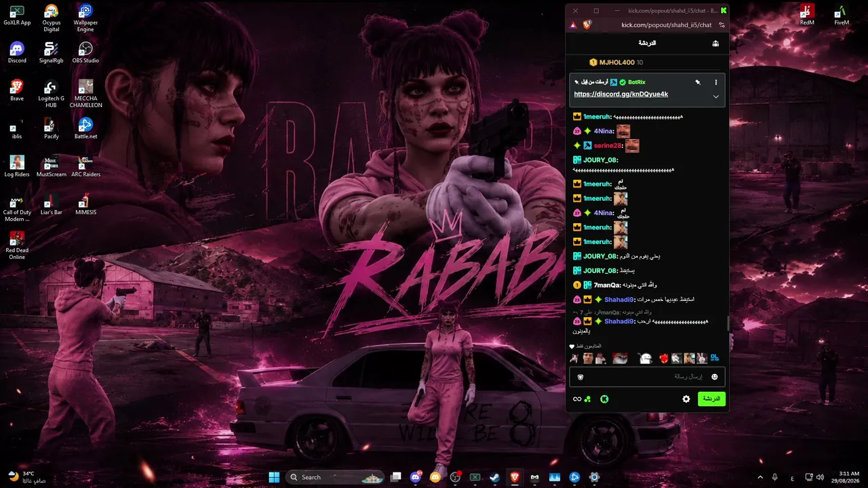Image resolution: width=868 pixels, height=488 pixels.
Task: Click the Brave desktop shortcut
Action: point(17,91)
